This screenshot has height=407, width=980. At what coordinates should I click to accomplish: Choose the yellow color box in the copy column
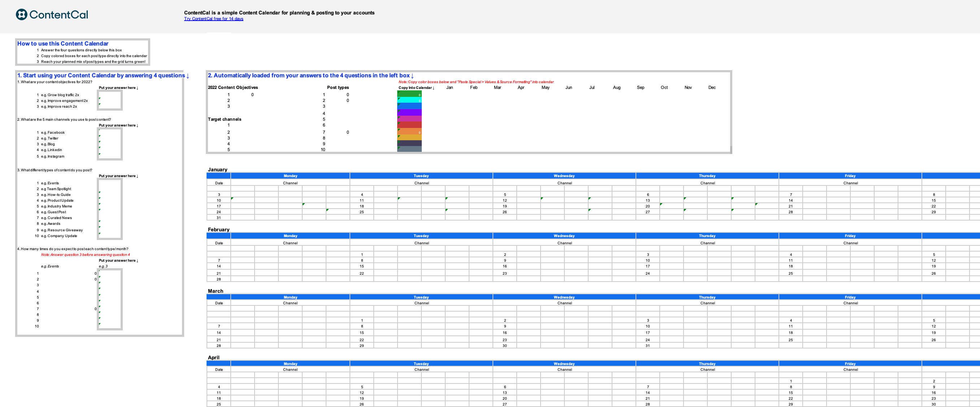(409, 137)
